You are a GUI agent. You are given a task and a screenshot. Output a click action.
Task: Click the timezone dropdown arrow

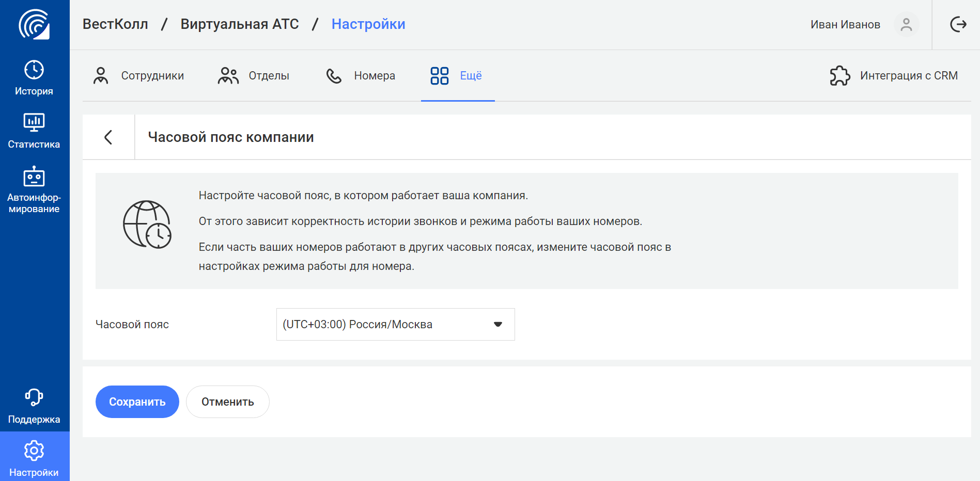point(498,324)
